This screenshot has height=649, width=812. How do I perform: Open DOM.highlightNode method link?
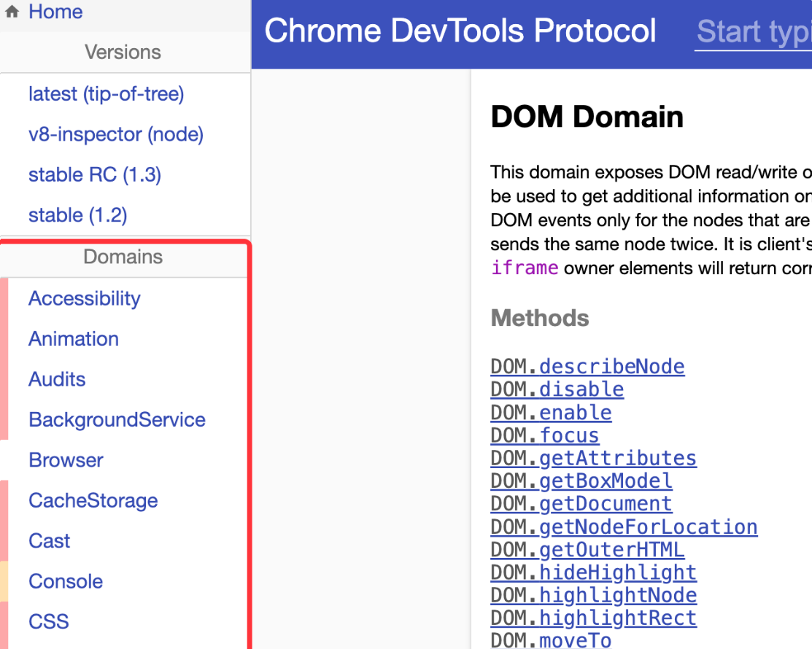pos(593,595)
